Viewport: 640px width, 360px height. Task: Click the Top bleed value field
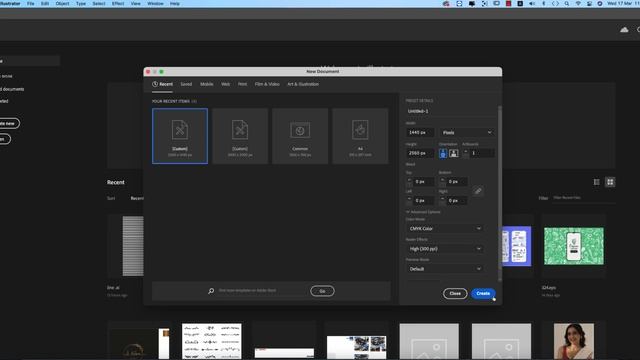[424, 181]
